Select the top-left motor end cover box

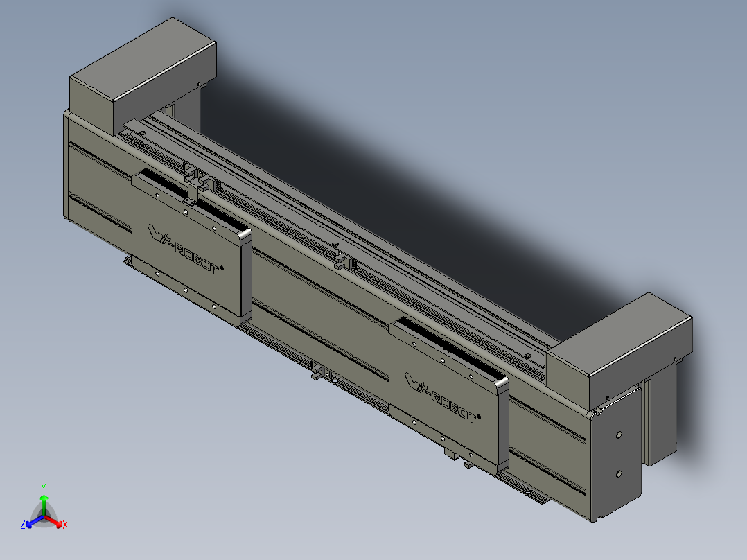(x=143, y=76)
